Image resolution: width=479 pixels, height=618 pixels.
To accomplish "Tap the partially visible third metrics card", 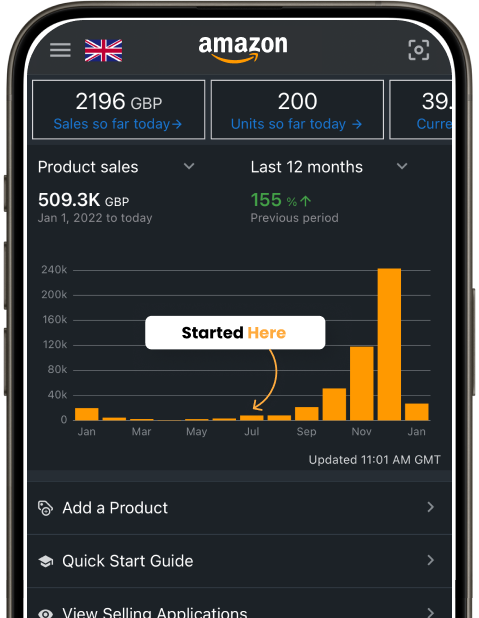I will coord(421,110).
